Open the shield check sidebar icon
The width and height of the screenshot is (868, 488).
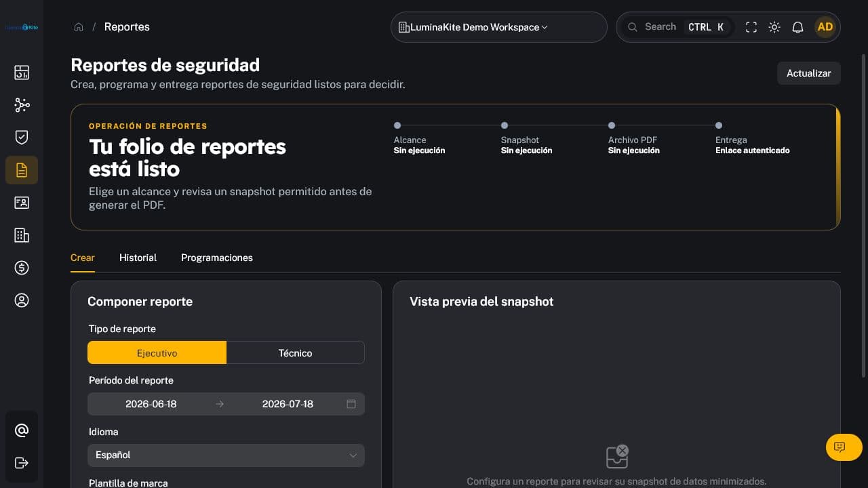tap(22, 138)
